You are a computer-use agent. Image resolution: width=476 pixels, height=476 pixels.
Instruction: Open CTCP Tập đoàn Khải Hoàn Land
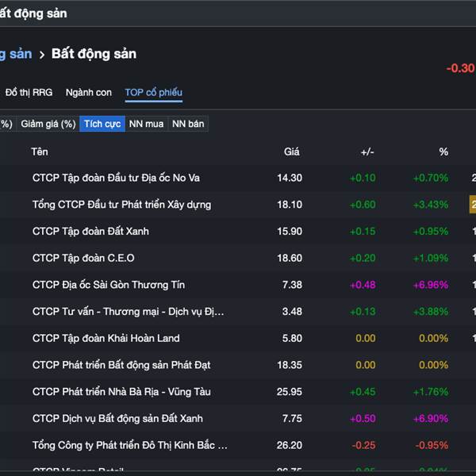(x=106, y=338)
